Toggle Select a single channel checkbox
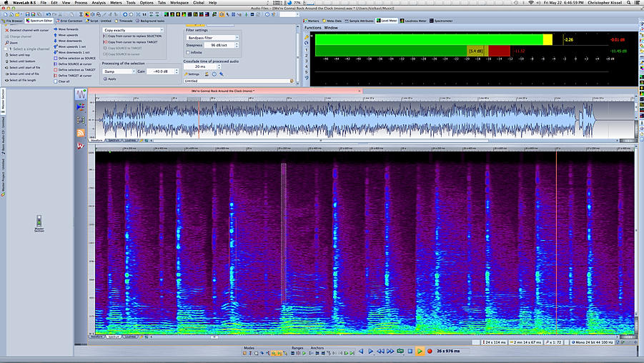The width and height of the screenshot is (644, 363). pyautogui.click(x=6, y=49)
